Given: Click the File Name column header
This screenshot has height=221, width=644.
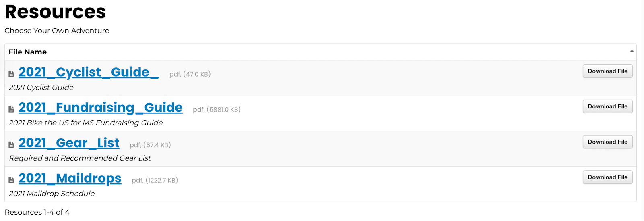Looking at the screenshot, I should (x=28, y=52).
